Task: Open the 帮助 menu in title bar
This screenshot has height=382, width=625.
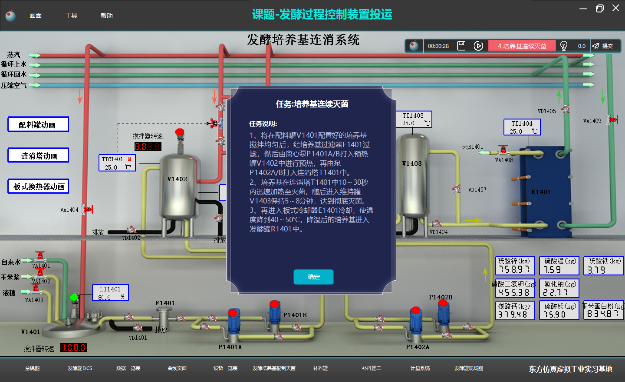Action: pyautogui.click(x=106, y=16)
